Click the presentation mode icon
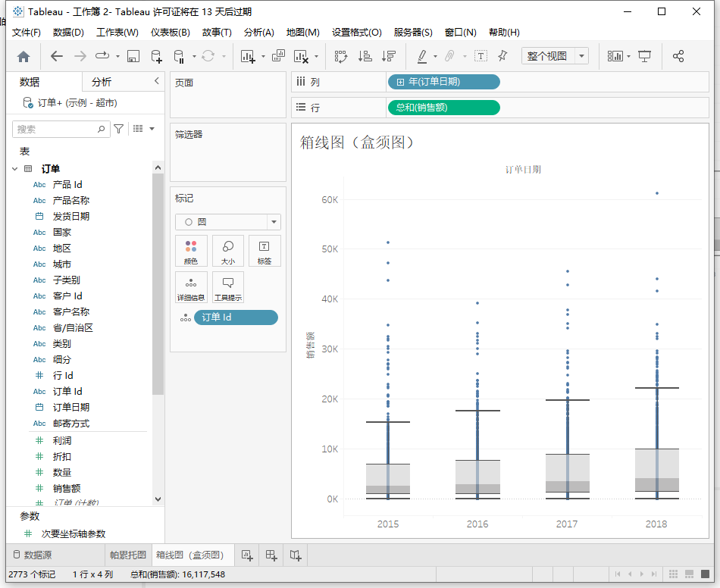 coord(645,56)
